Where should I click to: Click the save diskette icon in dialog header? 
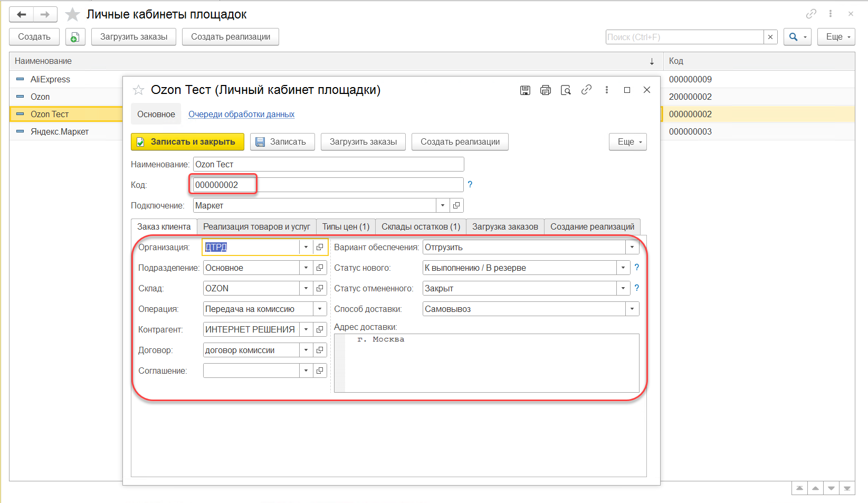pyautogui.click(x=525, y=90)
